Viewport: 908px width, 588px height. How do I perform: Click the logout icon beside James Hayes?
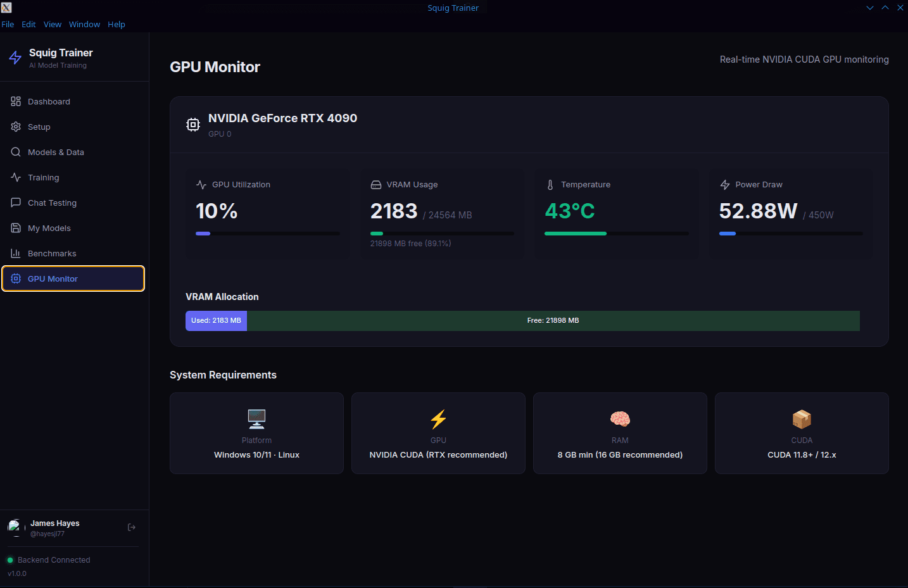click(x=132, y=527)
